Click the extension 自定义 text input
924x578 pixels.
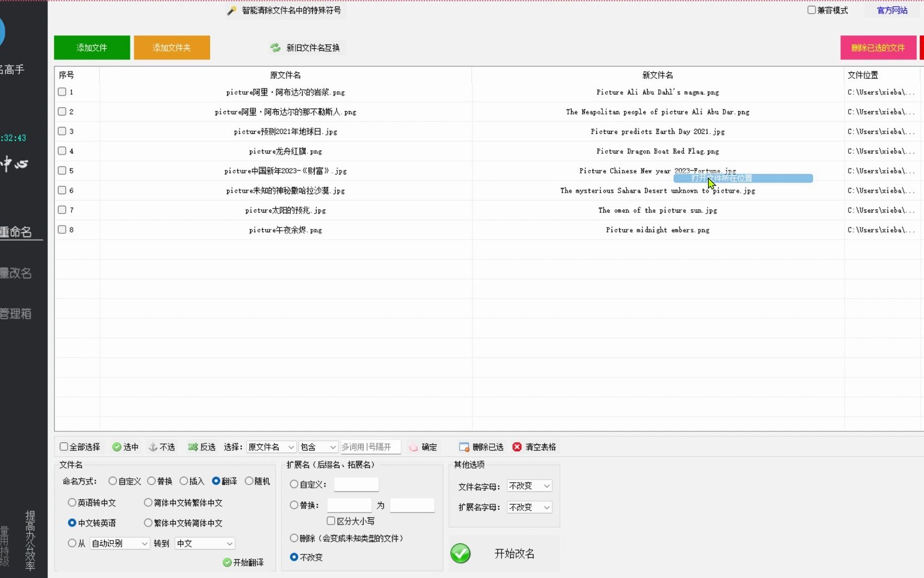coord(356,484)
